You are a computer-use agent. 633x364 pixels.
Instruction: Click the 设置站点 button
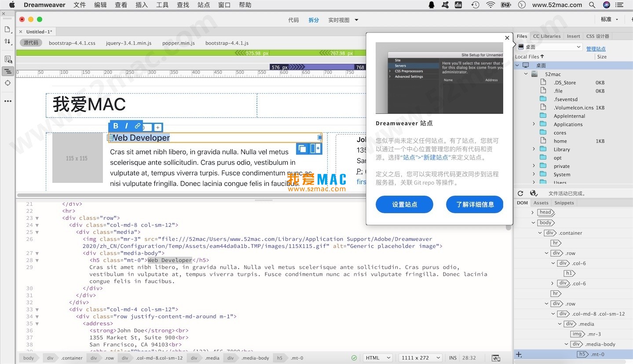[404, 204]
